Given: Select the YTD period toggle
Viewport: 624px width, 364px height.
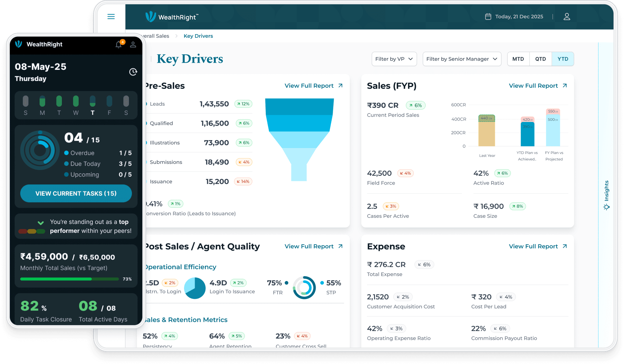Looking at the screenshot, I should click(563, 59).
